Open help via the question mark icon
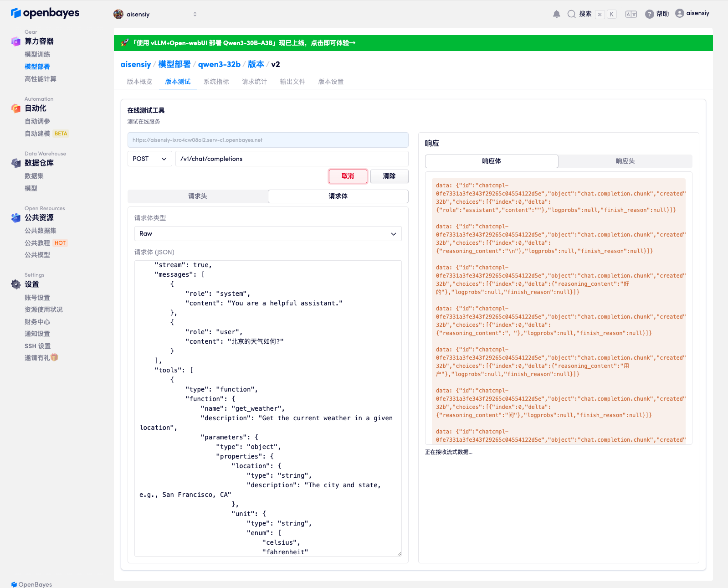This screenshot has width=728, height=588. (650, 14)
